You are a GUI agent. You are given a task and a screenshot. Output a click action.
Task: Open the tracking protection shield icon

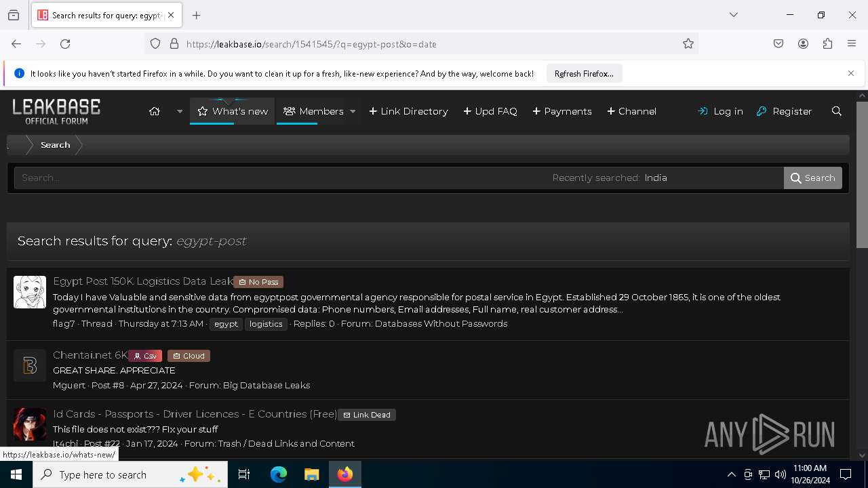[x=155, y=44]
